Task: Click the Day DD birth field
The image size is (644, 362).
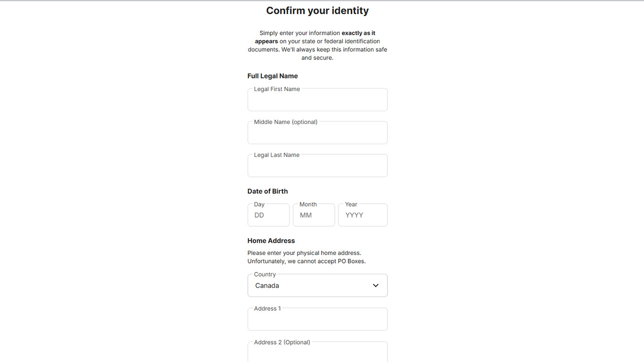Action: coord(268,215)
